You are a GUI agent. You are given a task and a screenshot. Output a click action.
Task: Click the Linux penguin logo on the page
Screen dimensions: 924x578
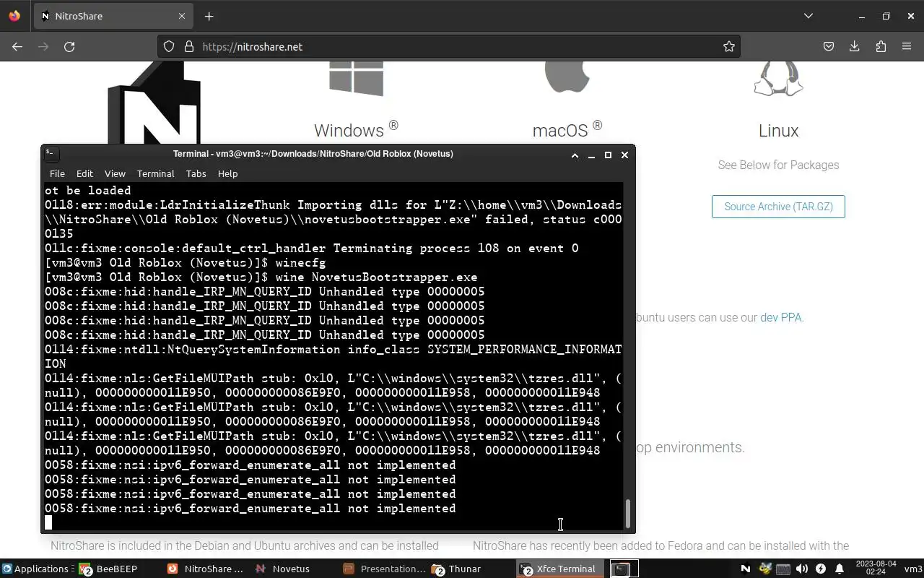(x=778, y=79)
